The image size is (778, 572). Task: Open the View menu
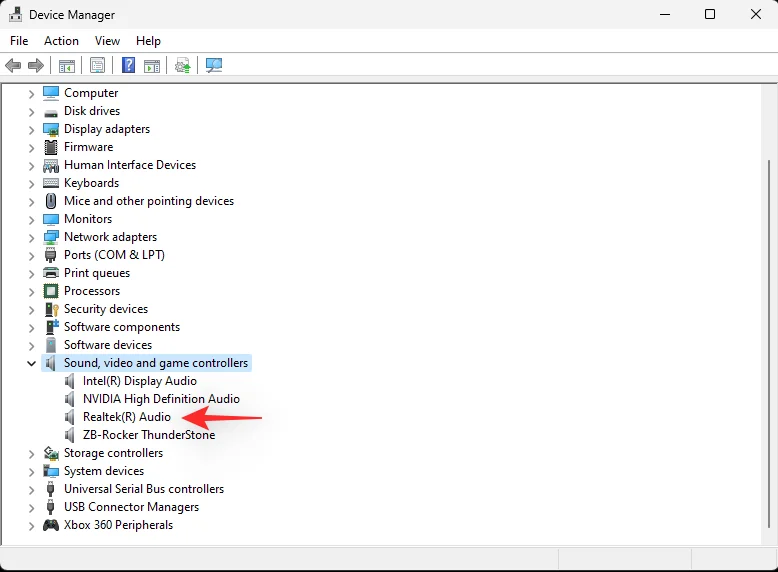click(107, 41)
